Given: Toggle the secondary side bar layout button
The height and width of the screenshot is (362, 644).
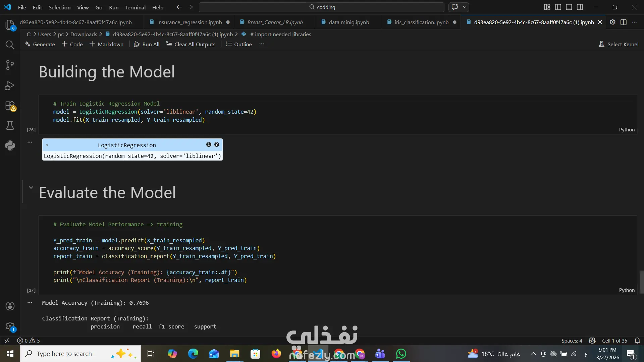Looking at the screenshot, I should 580,7.
